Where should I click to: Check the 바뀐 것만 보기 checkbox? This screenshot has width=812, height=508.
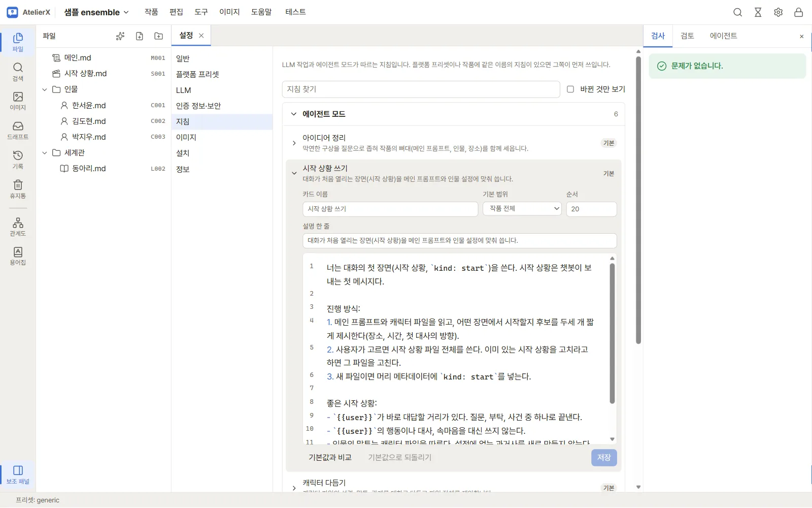(570, 89)
